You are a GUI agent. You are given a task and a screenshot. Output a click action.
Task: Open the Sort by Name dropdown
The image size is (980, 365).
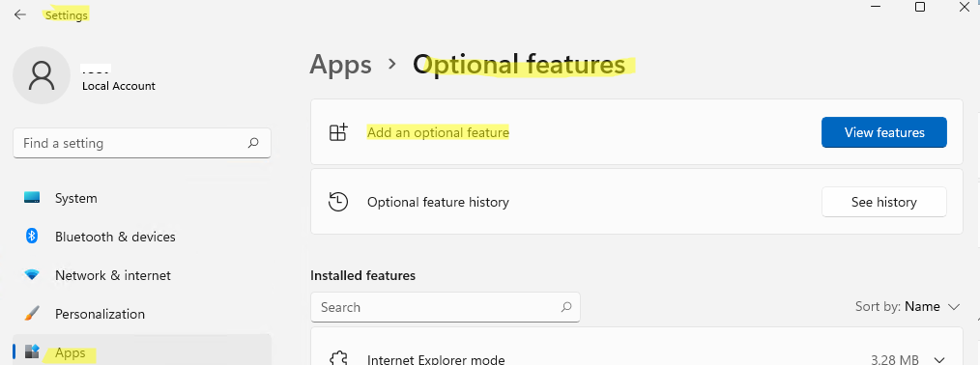(907, 306)
